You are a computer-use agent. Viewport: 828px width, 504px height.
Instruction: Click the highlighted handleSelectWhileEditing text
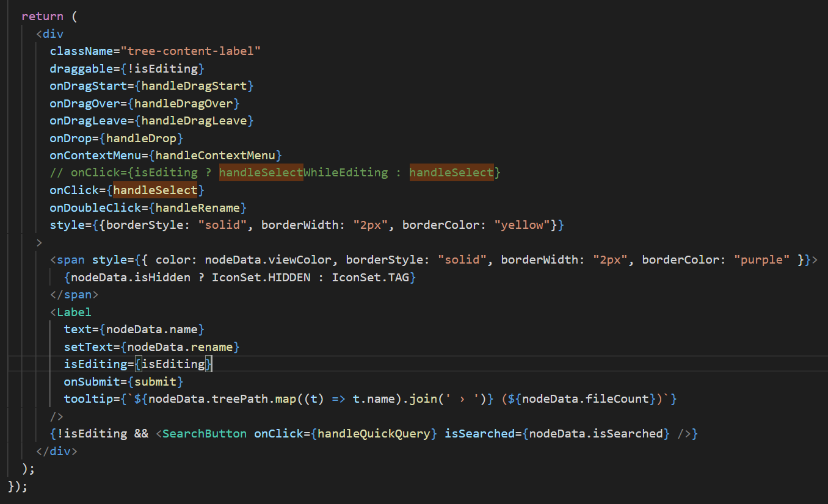coord(261,172)
